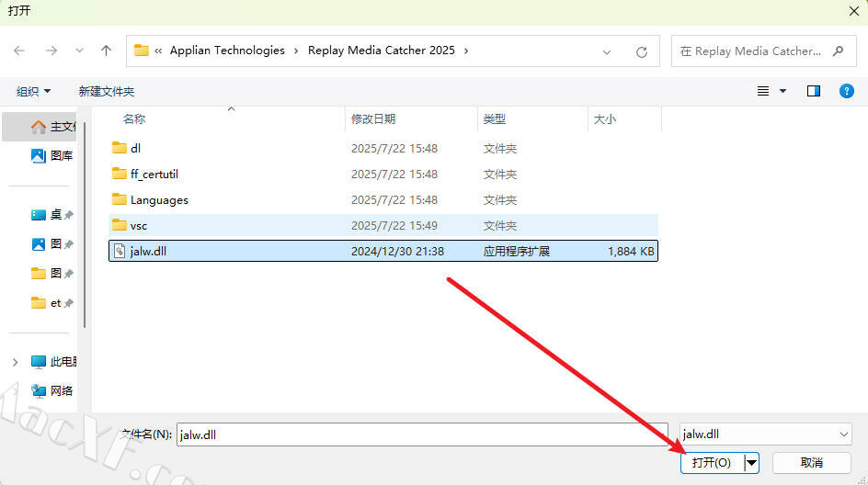The height and width of the screenshot is (485, 868).
Task: Click the 1,884 KB size cell
Action: (631, 251)
